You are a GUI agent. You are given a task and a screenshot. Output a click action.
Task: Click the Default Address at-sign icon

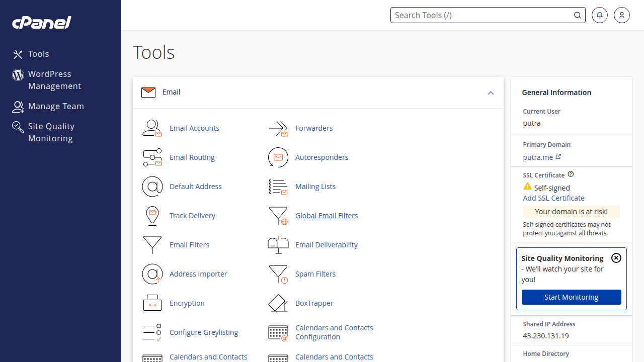152,187
